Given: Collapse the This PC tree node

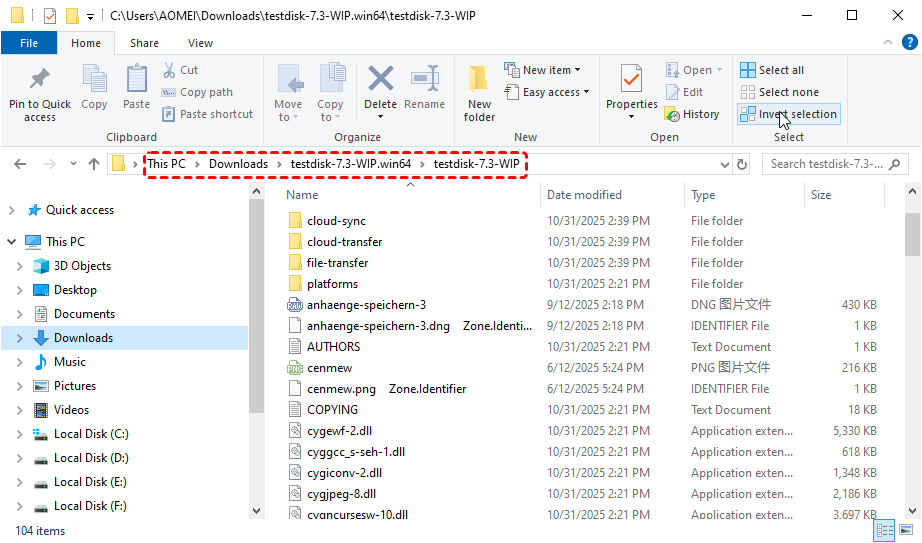Looking at the screenshot, I should (x=12, y=242).
